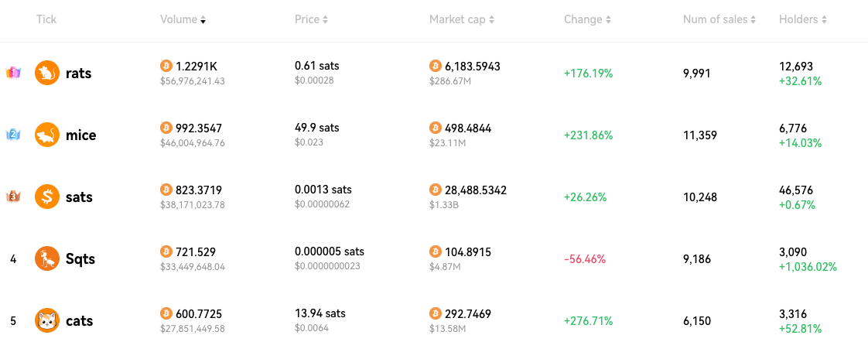This screenshot has width=868, height=342.
Task: Open the rats token icon
Action: point(47,73)
